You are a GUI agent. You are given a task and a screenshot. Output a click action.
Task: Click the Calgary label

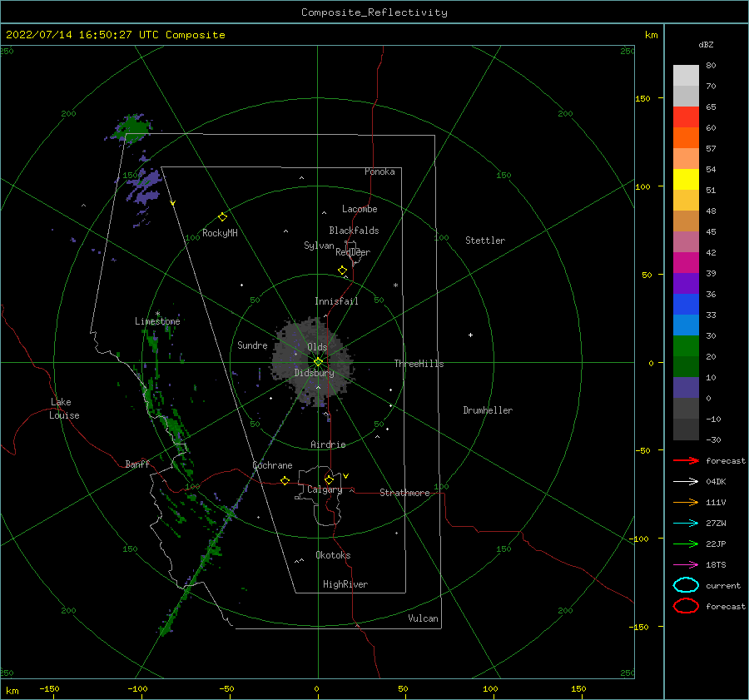click(325, 489)
